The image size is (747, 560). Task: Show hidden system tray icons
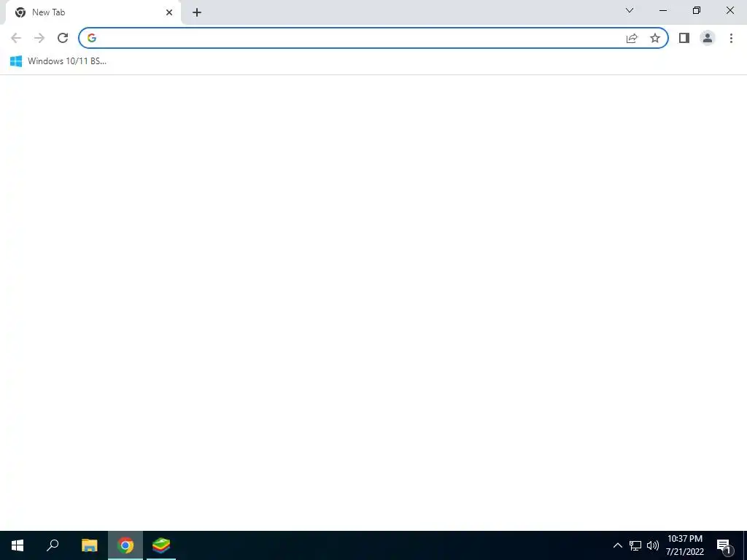coord(617,545)
